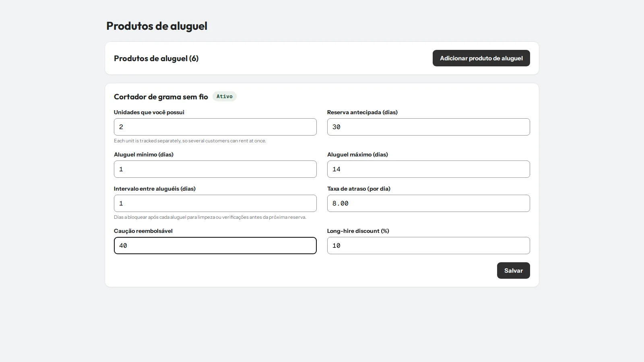Click the Ativo status badge
Screen dimensions: 644x362
pos(225,97)
